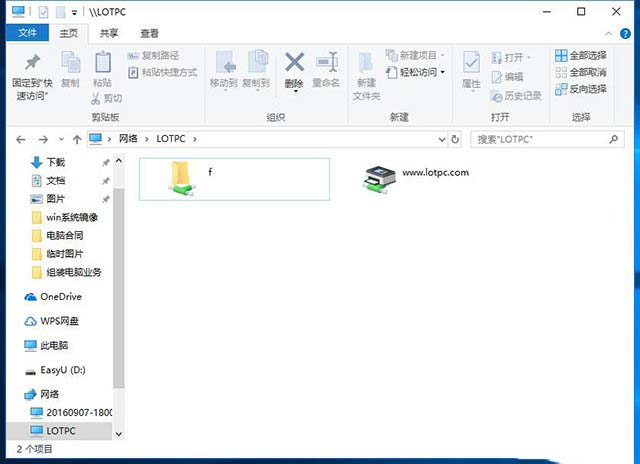Open Pictures (图片) in quick access
Screen dimensions: 640x464
[48, 199]
